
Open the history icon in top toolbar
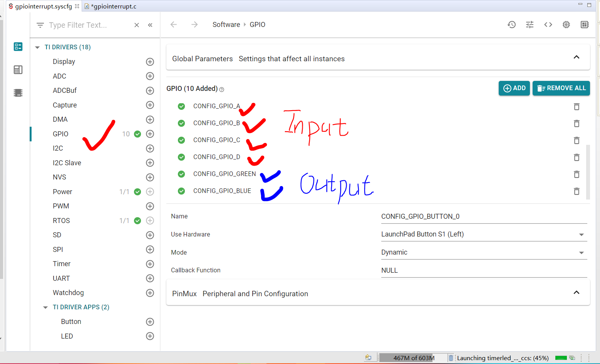coord(511,25)
